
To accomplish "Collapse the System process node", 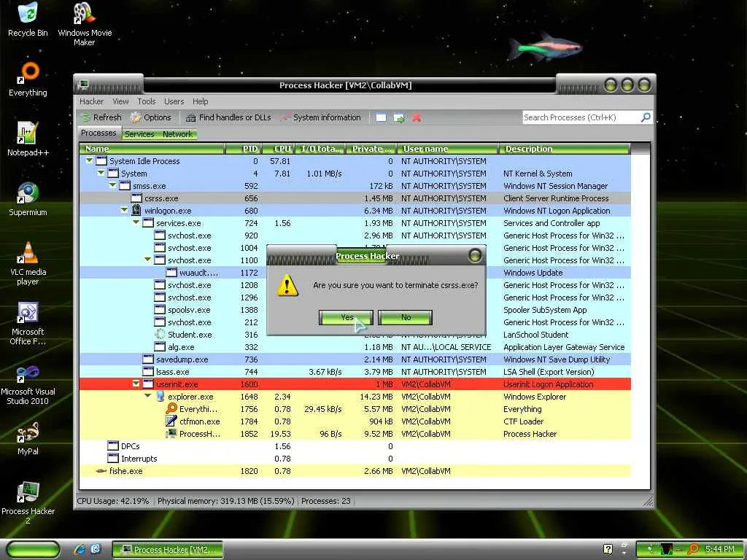I will pos(101,174).
